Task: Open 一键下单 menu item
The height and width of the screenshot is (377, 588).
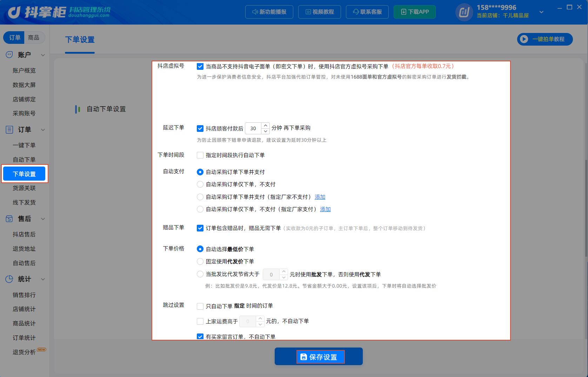Action: 24,145
